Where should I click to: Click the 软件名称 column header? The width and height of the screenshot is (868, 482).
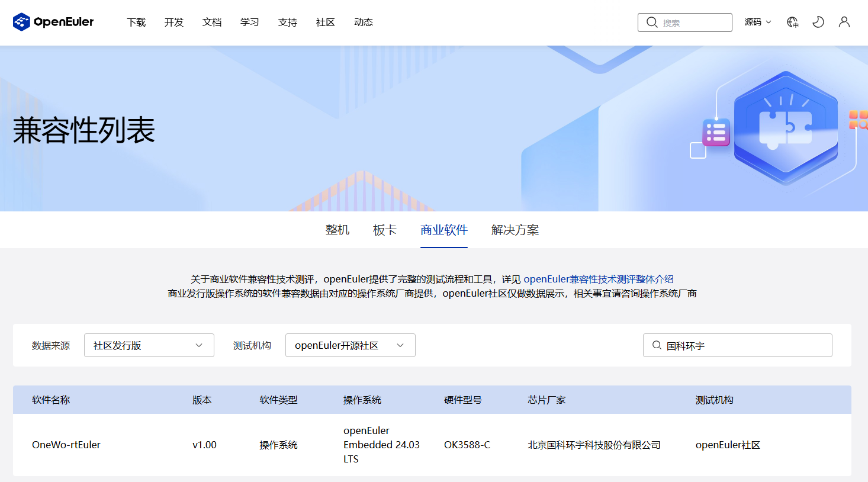[51, 400]
